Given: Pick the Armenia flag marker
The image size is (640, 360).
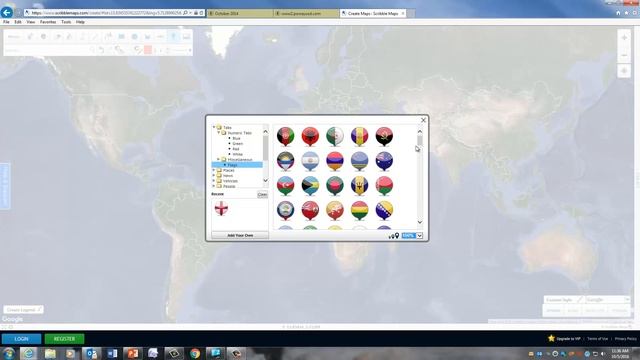Looking at the screenshot, I should point(335,161).
